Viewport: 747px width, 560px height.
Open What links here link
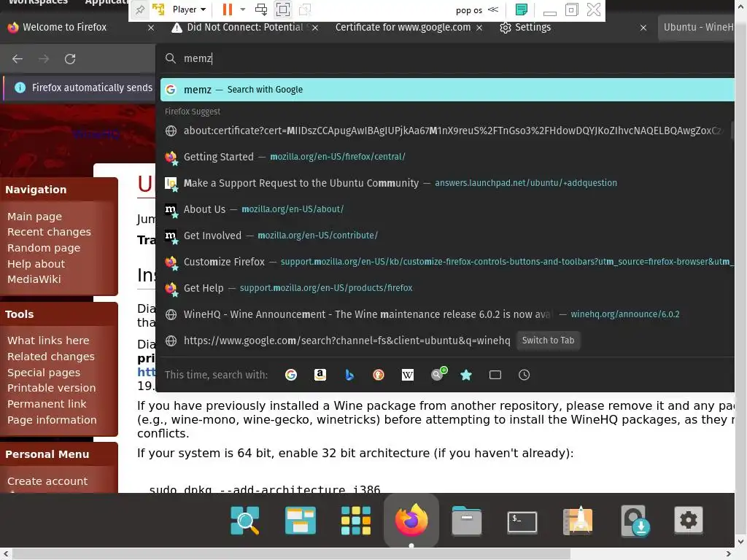48,341
